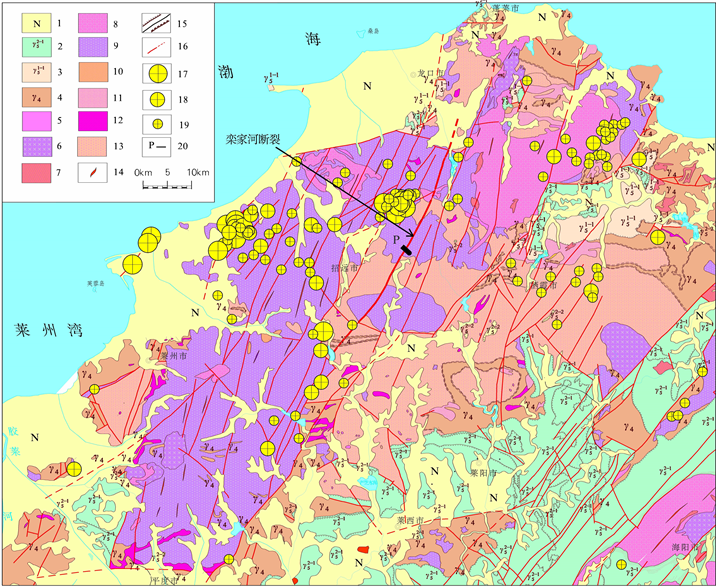
Task: Click the large gold deposit symbol in legend item 17
Action: [156, 73]
